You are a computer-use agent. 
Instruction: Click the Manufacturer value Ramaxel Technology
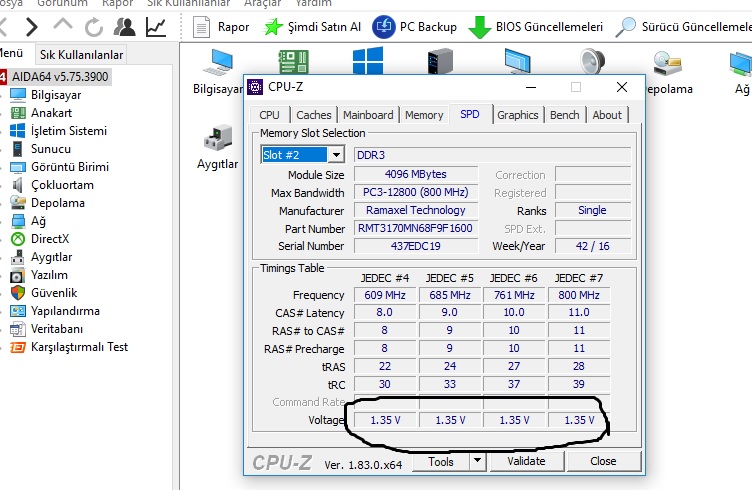(415, 210)
